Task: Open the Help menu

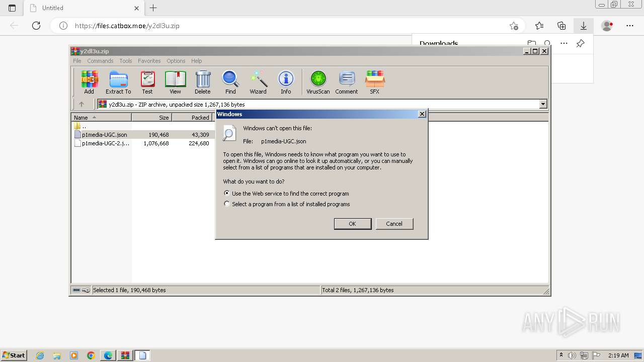Action: tap(197, 61)
